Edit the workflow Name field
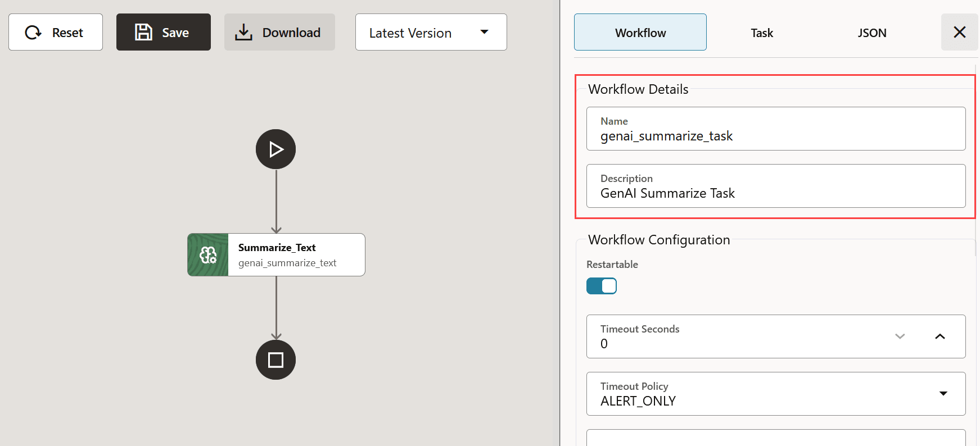The height and width of the screenshot is (446, 980). (x=776, y=129)
